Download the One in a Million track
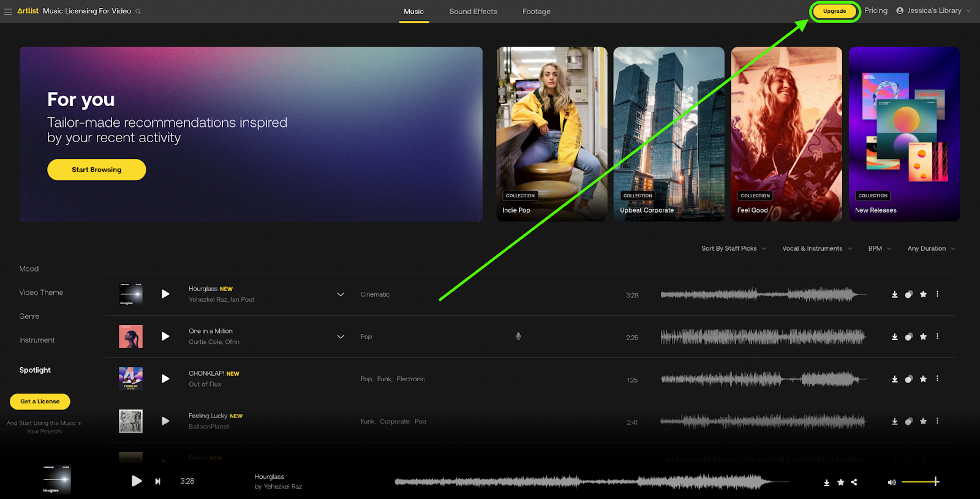 click(x=895, y=337)
